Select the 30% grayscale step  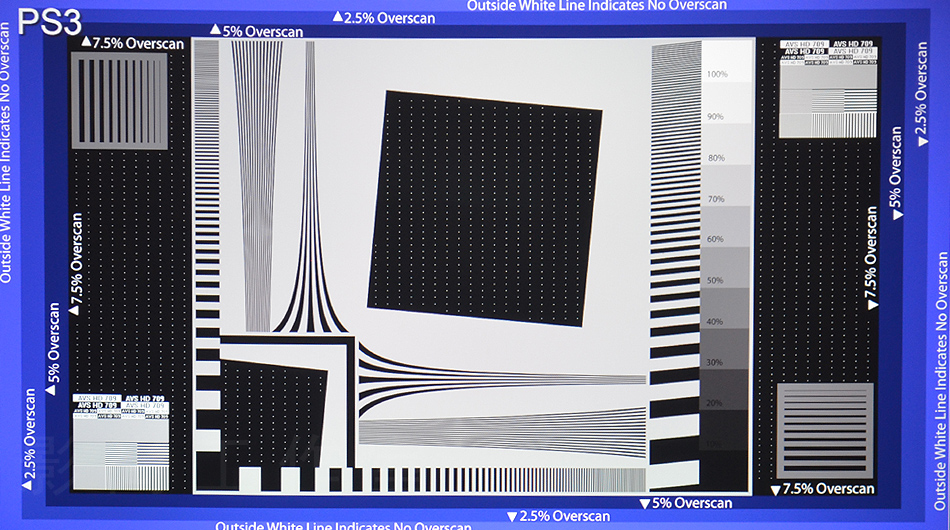(x=723, y=349)
